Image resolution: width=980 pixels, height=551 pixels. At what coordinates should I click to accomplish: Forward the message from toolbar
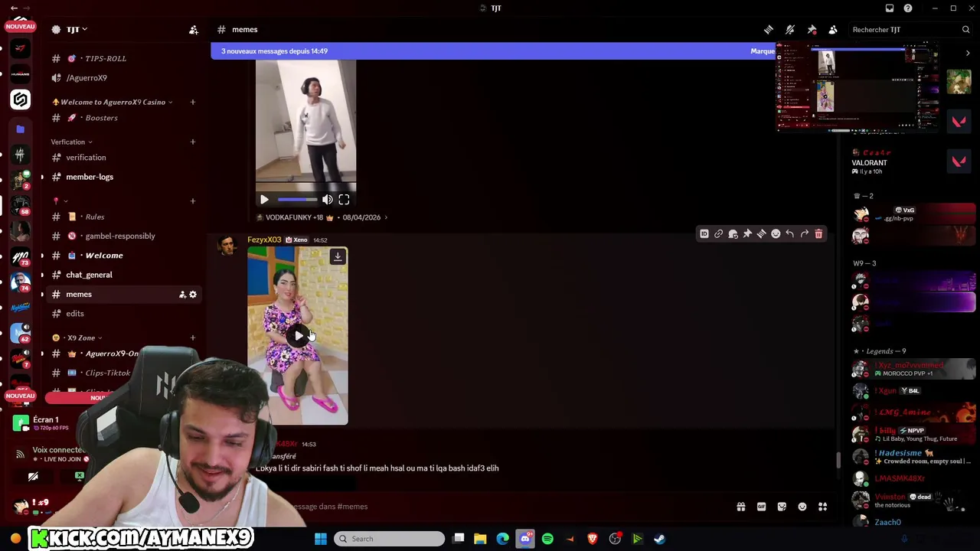pos(804,234)
